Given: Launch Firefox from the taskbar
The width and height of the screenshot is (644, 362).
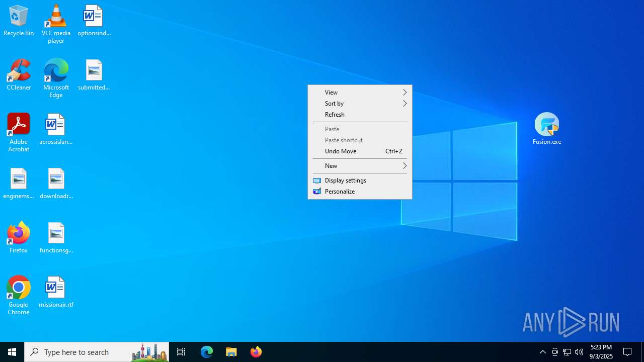Looking at the screenshot, I should click(256, 352).
